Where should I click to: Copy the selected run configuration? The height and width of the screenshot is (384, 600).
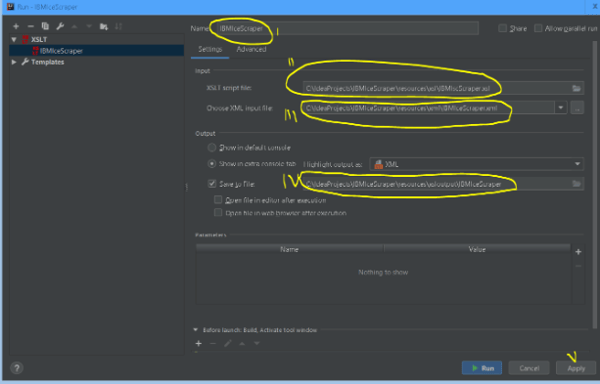[45, 26]
